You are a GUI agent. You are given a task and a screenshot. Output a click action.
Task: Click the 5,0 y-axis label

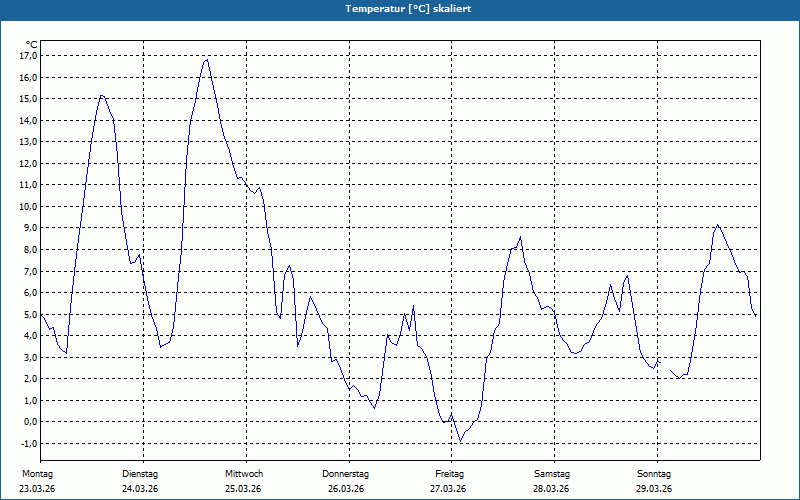click(x=30, y=314)
